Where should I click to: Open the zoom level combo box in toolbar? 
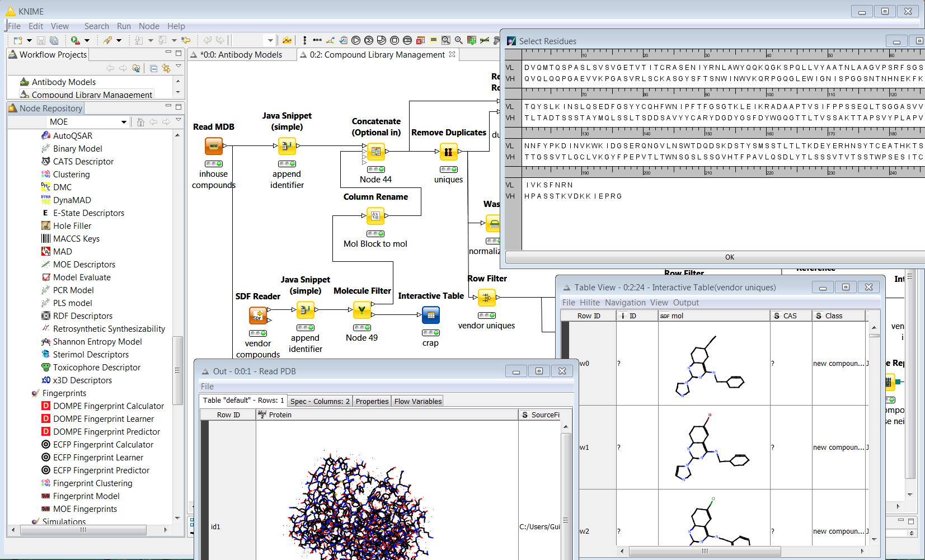[x=255, y=40]
